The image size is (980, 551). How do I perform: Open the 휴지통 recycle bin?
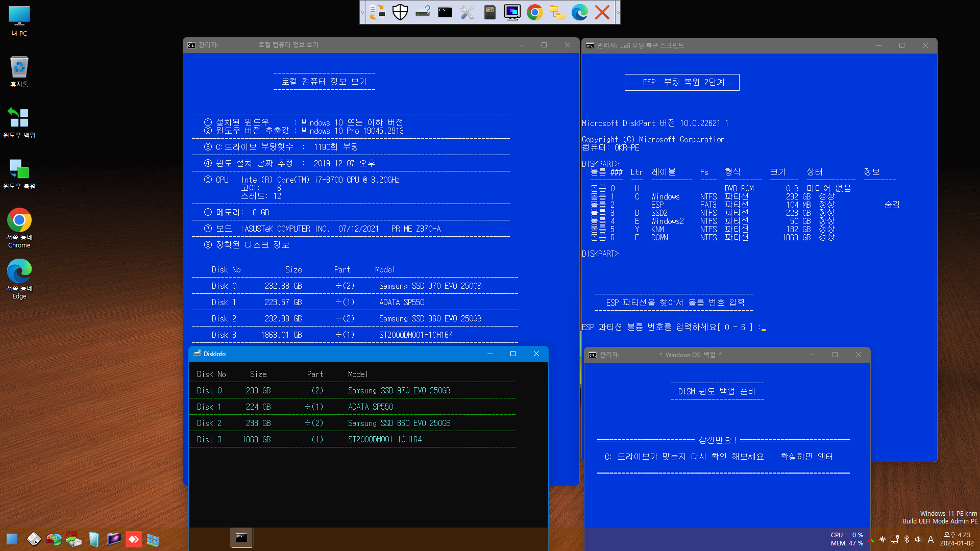tap(19, 72)
